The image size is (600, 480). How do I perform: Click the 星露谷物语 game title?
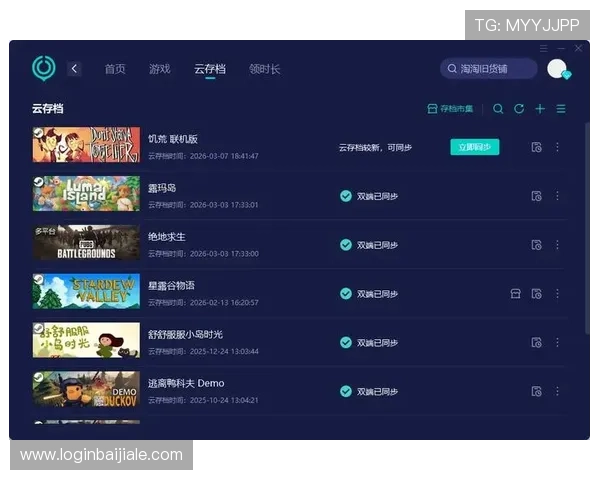171,286
